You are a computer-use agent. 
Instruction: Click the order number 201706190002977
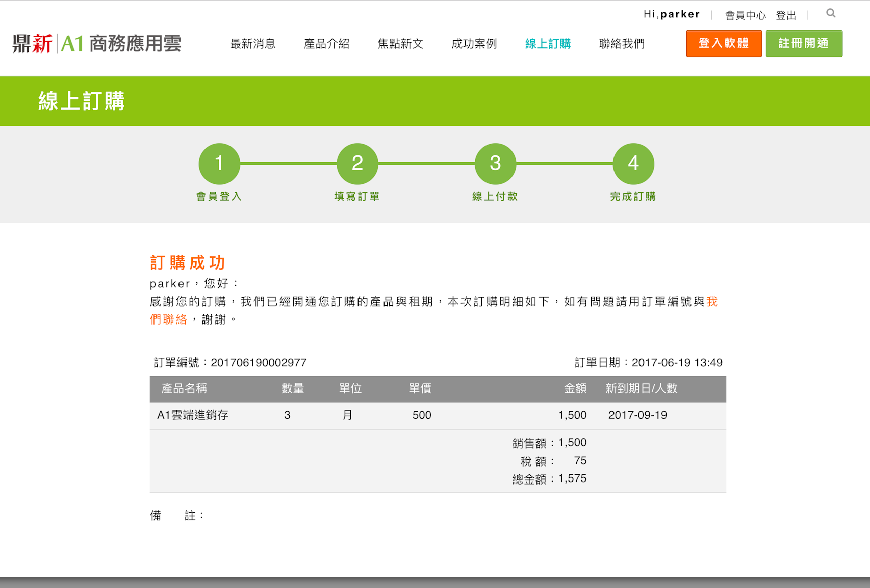[259, 363]
